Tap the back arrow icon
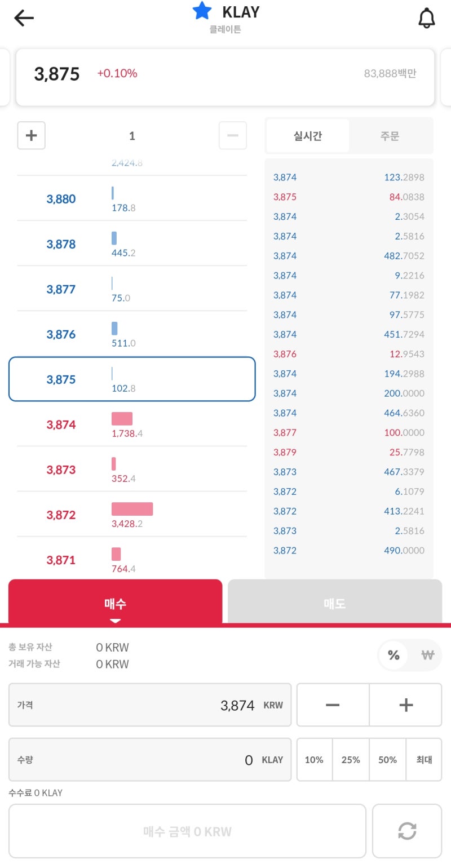This screenshot has height=868, width=451. [x=24, y=18]
